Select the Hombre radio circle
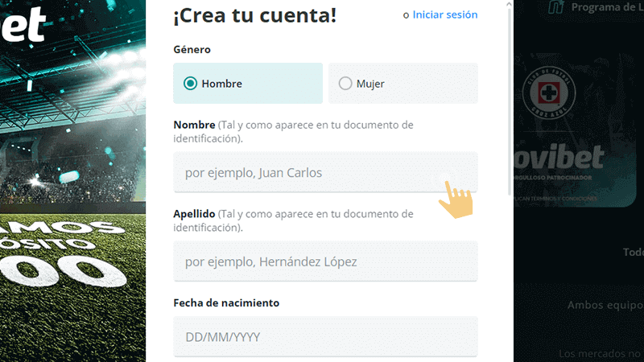 (190, 84)
